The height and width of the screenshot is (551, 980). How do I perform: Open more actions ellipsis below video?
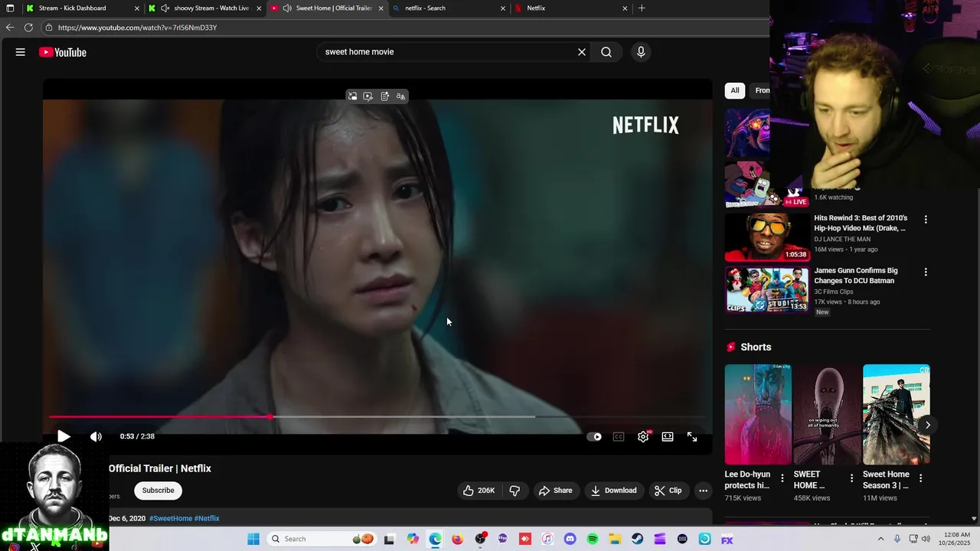703,491
